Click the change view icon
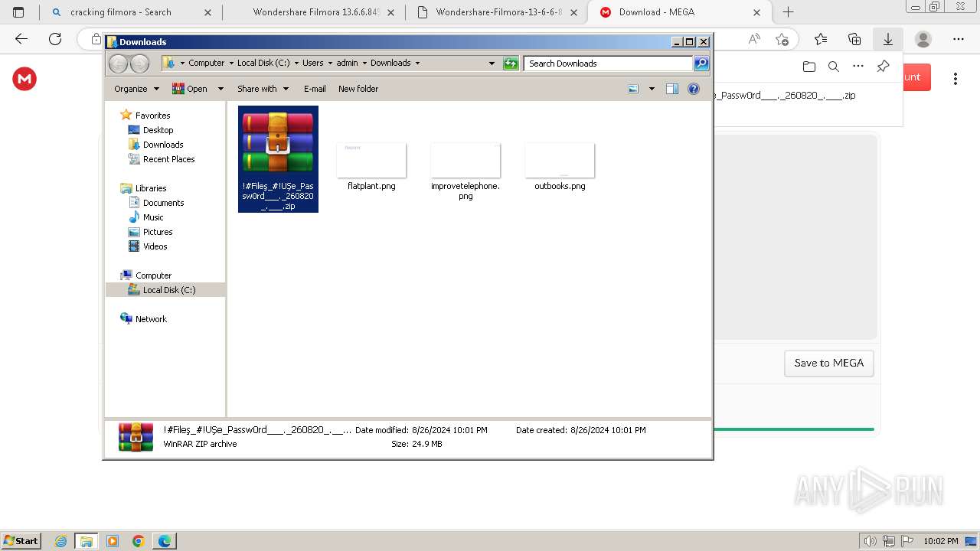 [x=633, y=89]
